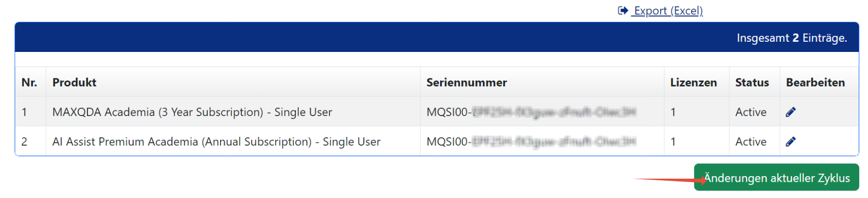Screen dimensions: 868x198
Task: Click the edit pencil for MAXQDA Academia row
Action: point(790,112)
